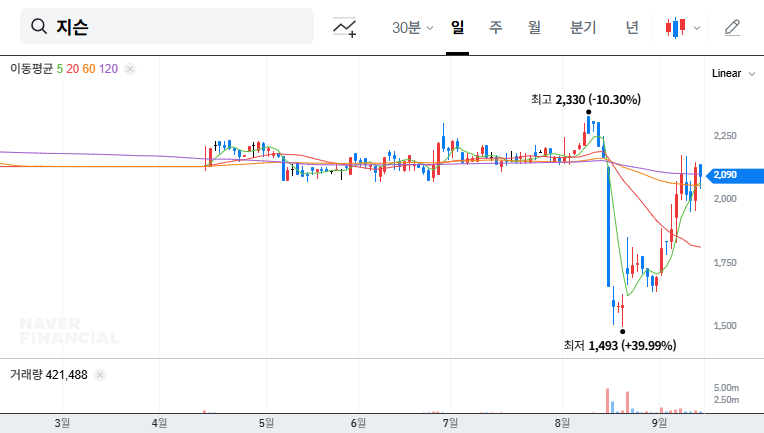Switch to the 주 weekly tab

(496, 28)
